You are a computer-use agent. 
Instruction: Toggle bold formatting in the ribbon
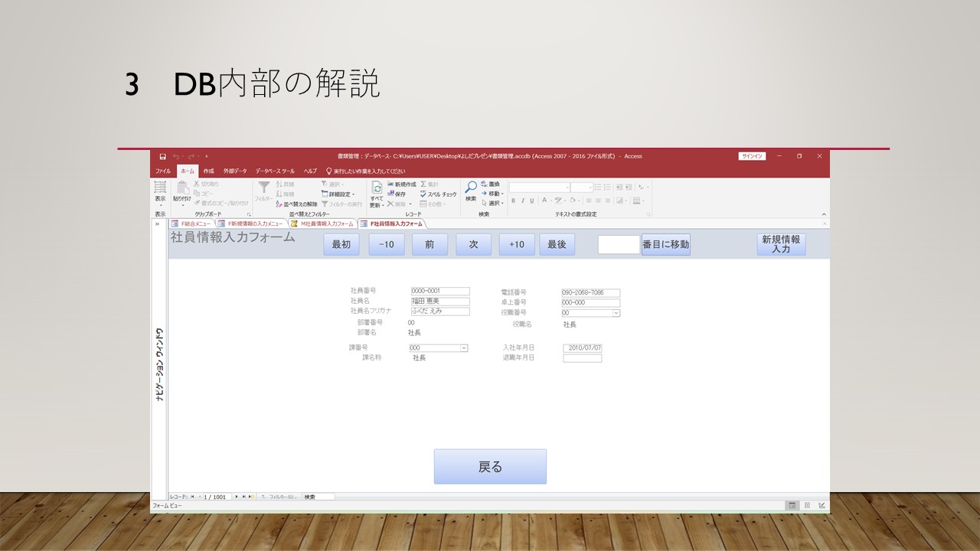click(513, 201)
